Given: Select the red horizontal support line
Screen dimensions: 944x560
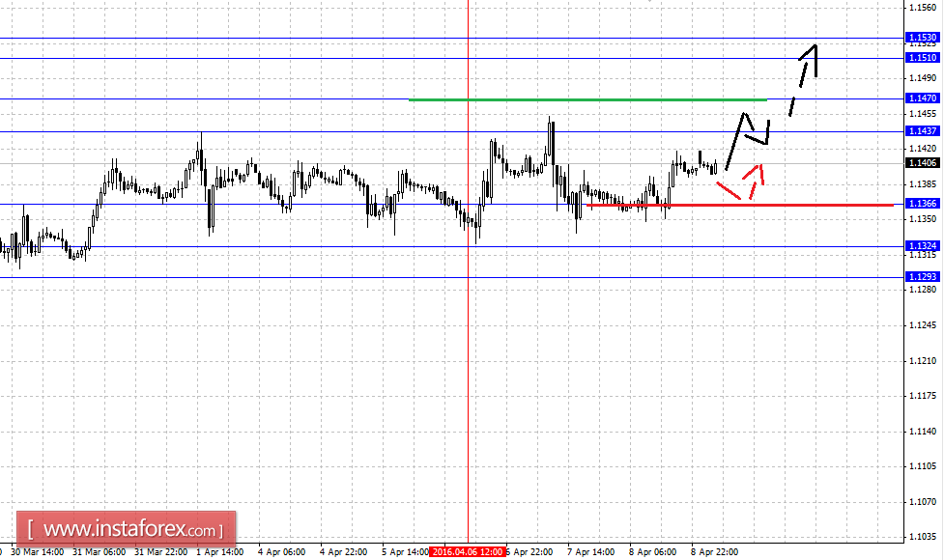Looking at the screenshot, I should (740, 205).
